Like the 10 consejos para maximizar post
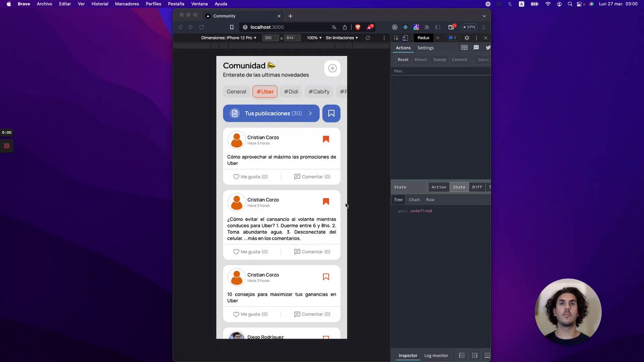The image size is (644, 362). click(250, 314)
